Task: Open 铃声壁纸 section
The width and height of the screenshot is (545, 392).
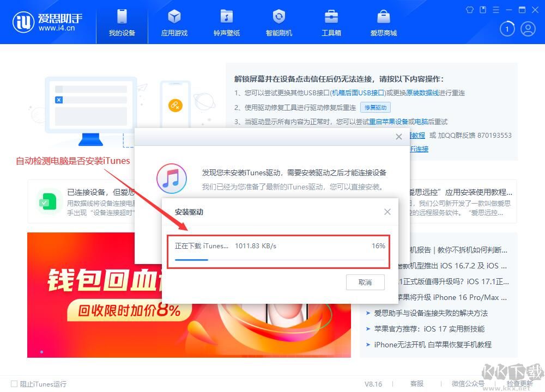Action: 227,22
